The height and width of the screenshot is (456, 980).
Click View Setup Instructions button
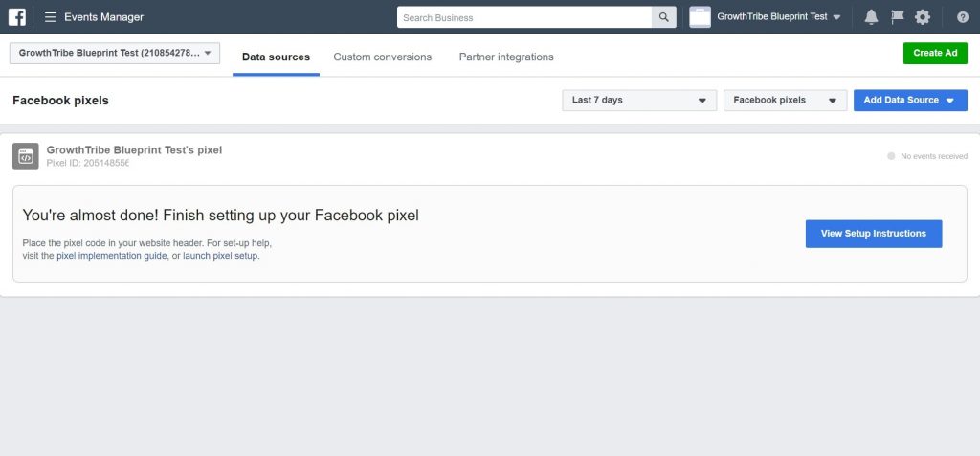click(x=874, y=234)
